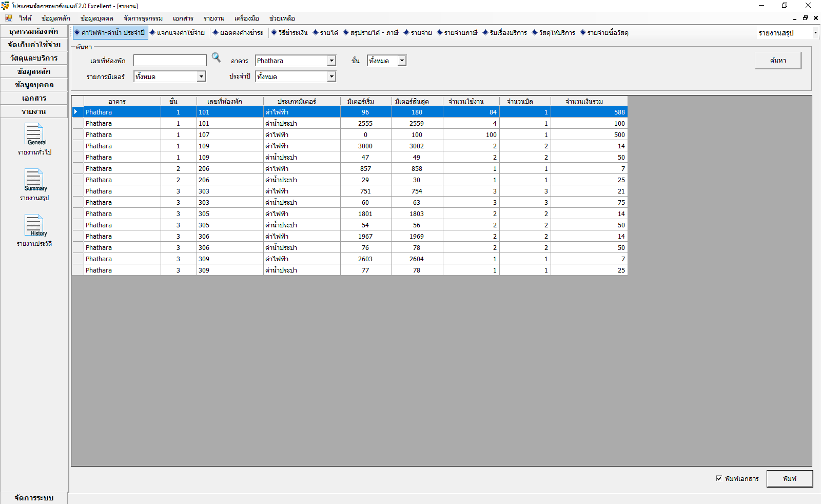
Task: Open the History report icon
Action: click(x=34, y=226)
